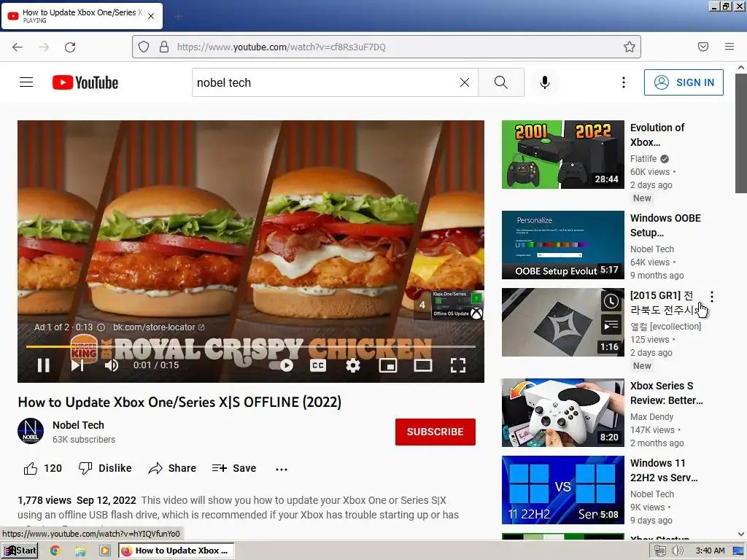The height and width of the screenshot is (560, 747).
Task: Open the Max Dendy channel name
Action: (651, 416)
